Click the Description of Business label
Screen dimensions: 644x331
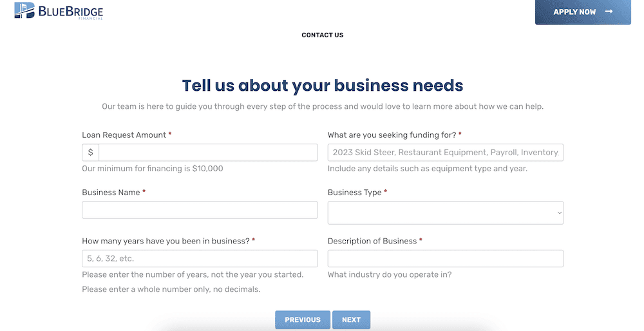click(x=372, y=241)
